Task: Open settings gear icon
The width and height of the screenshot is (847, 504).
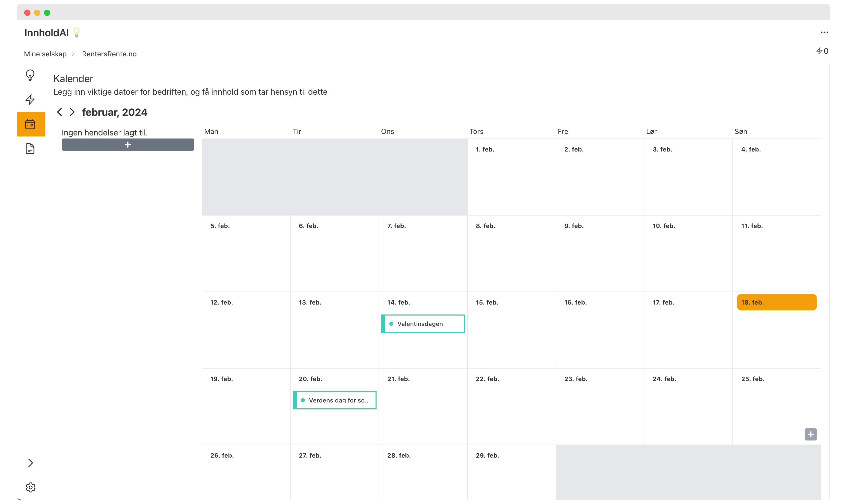Action: pos(31,487)
